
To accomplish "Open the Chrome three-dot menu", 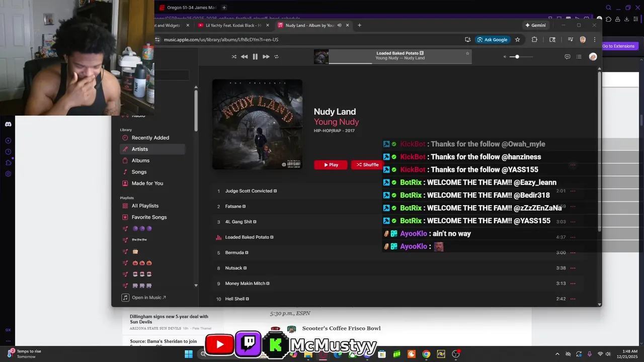I will tap(595, 40).
